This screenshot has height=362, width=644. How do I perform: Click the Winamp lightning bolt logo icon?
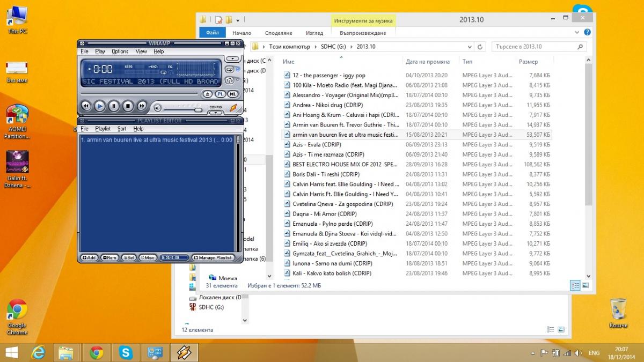pos(233,108)
